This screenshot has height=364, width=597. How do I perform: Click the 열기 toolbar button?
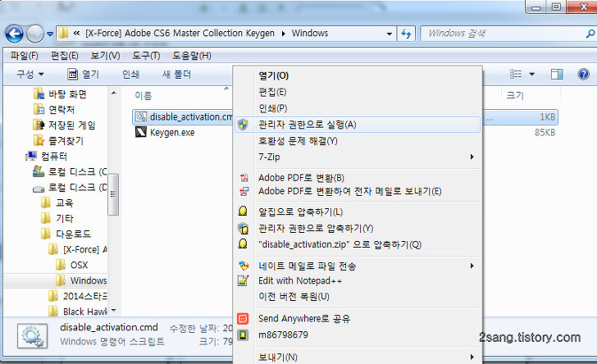click(84, 74)
